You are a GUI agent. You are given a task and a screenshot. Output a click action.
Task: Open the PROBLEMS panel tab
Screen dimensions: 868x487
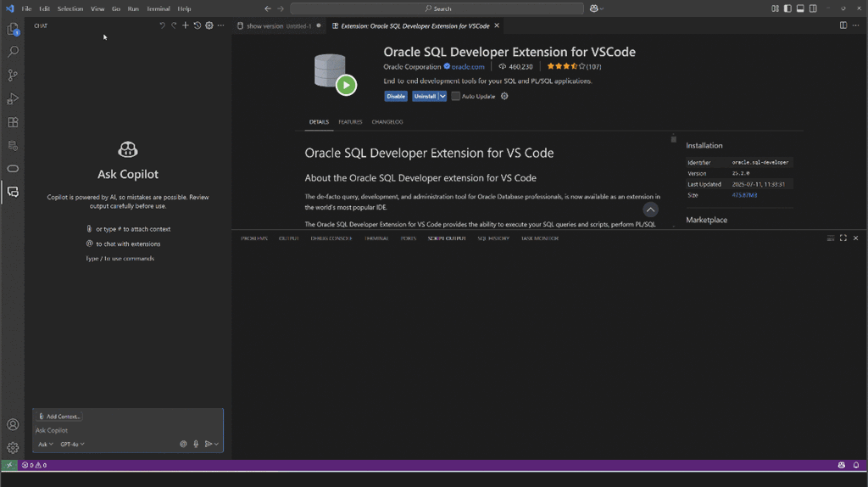pos(254,238)
